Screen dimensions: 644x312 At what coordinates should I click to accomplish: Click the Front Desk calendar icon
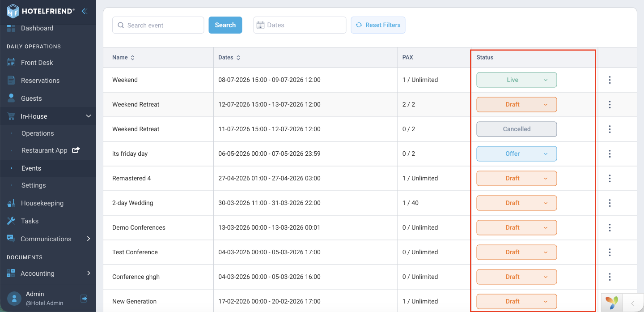pyautogui.click(x=11, y=63)
